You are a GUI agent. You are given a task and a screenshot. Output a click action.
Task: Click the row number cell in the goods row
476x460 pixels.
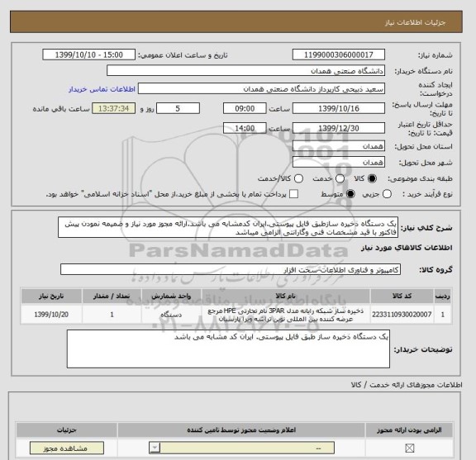443,315
